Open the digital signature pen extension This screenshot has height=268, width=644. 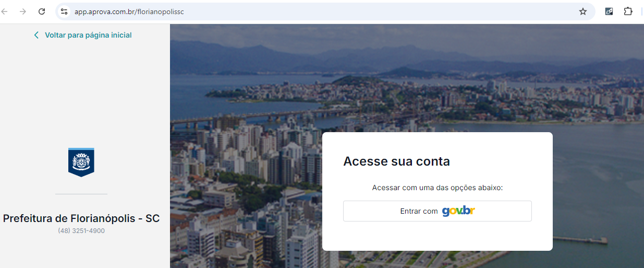609,11
